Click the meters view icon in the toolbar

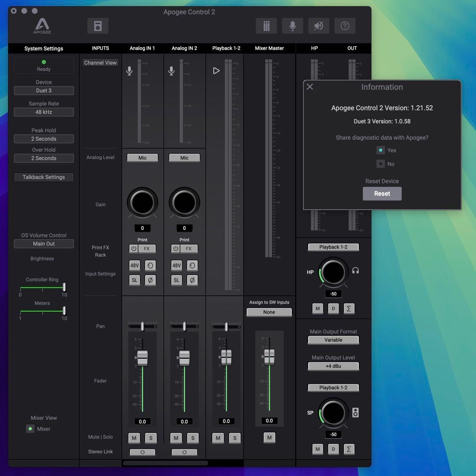point(266,26)
